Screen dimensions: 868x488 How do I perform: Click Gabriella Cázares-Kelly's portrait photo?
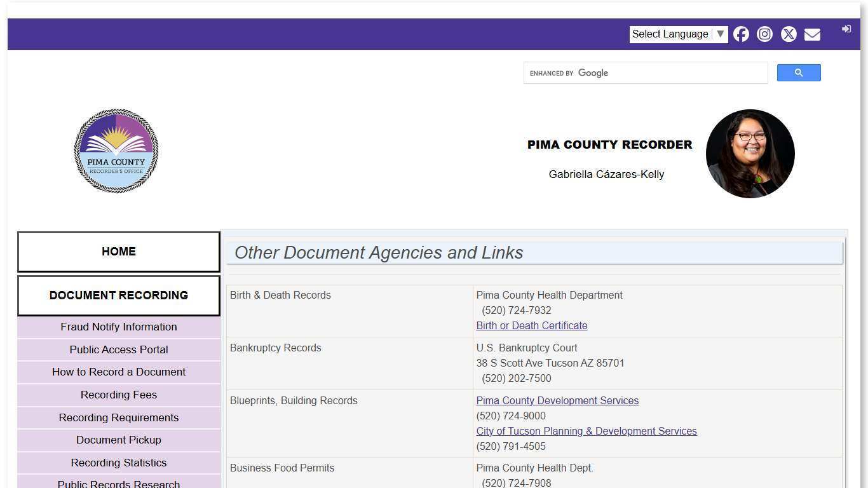click(750, 153)
